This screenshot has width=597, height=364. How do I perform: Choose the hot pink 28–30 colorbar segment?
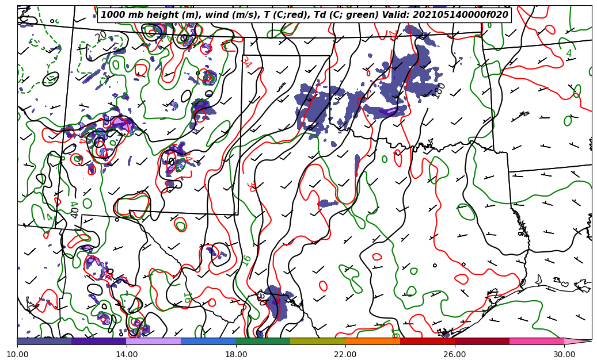coord(537,341)
